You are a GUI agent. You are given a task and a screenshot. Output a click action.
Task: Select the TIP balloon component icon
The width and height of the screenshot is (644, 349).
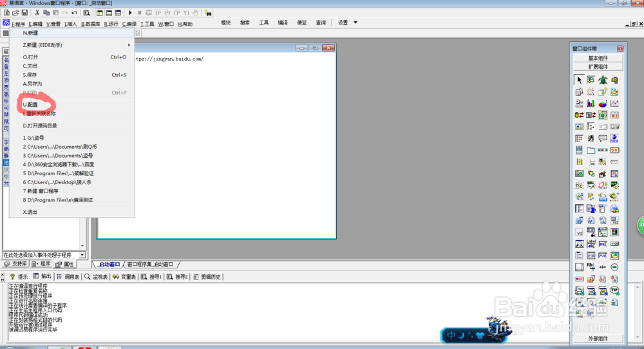coord(614,290)
